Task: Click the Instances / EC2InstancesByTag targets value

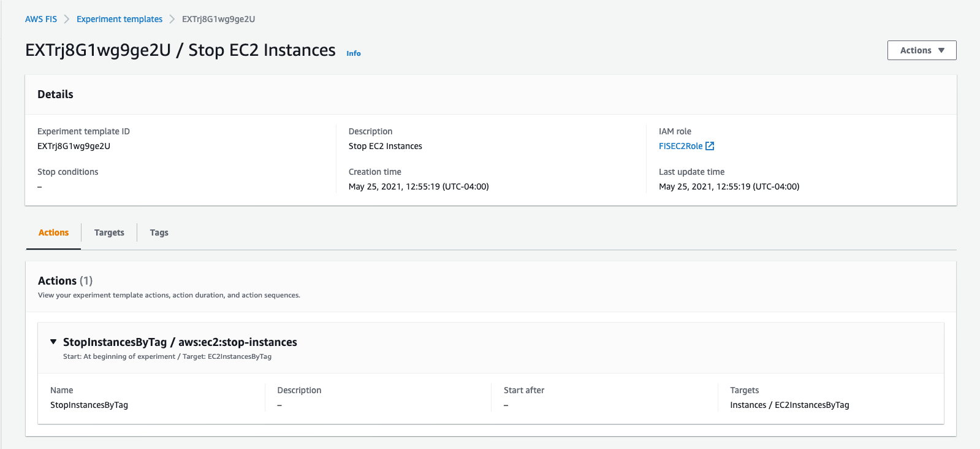Action: 789,405
